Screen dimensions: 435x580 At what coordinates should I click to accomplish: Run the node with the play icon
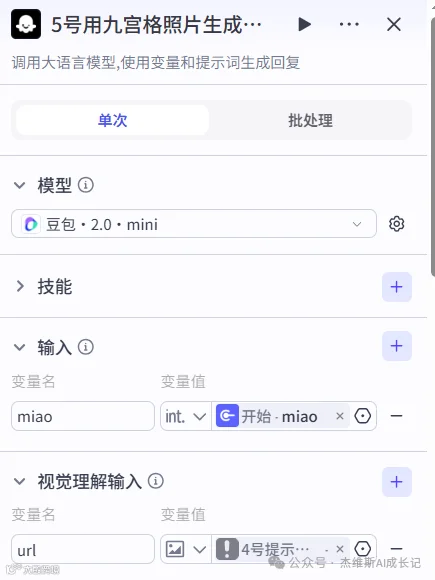(x=304, y=25)
